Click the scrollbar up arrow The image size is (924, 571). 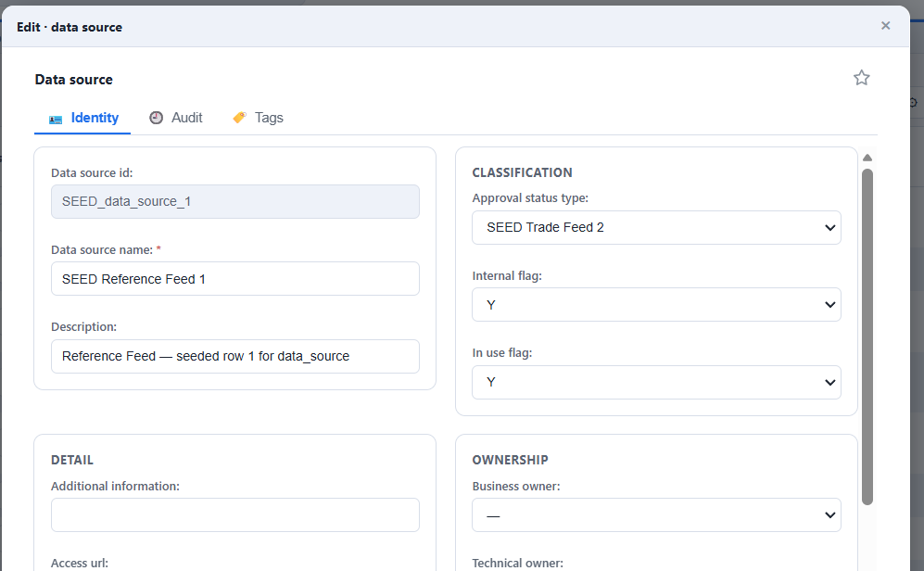click(867, 158)
